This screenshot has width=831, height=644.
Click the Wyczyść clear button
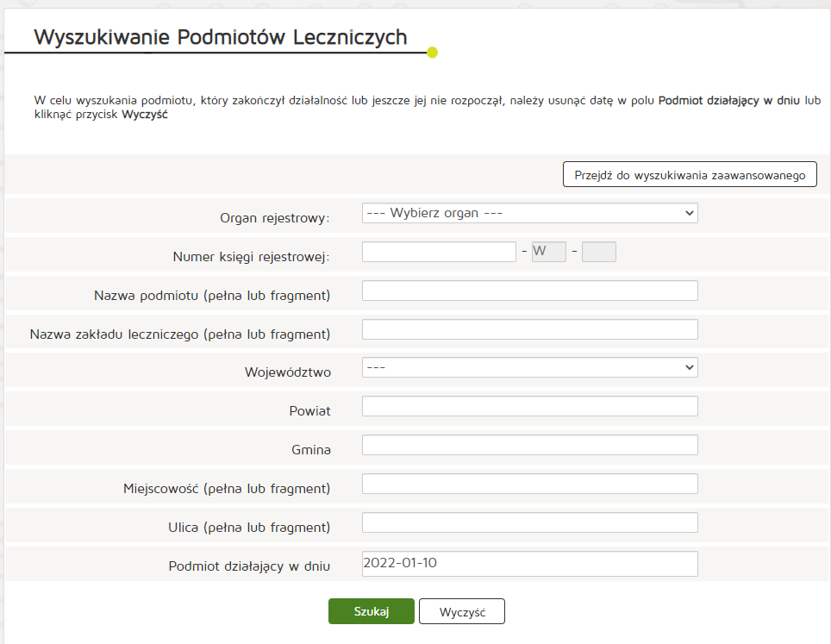point(461,611)
